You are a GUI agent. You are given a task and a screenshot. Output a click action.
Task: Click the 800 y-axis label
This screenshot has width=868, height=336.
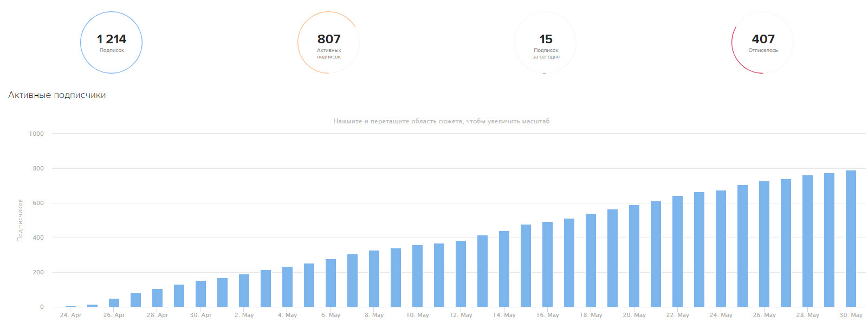tap(38, 168)
